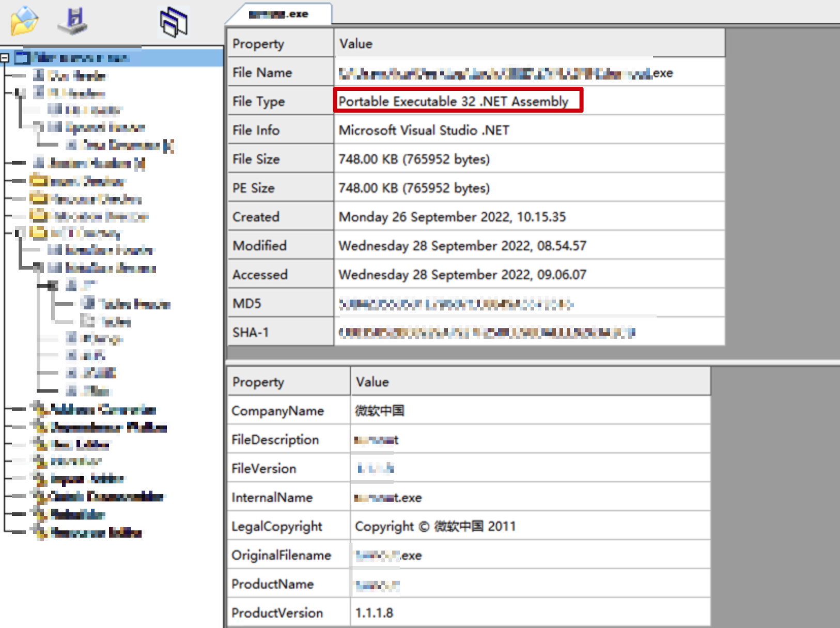Viewport: 840px width, 628px height.
Task: Click the lower table Value column header
Action: point(531,382)
